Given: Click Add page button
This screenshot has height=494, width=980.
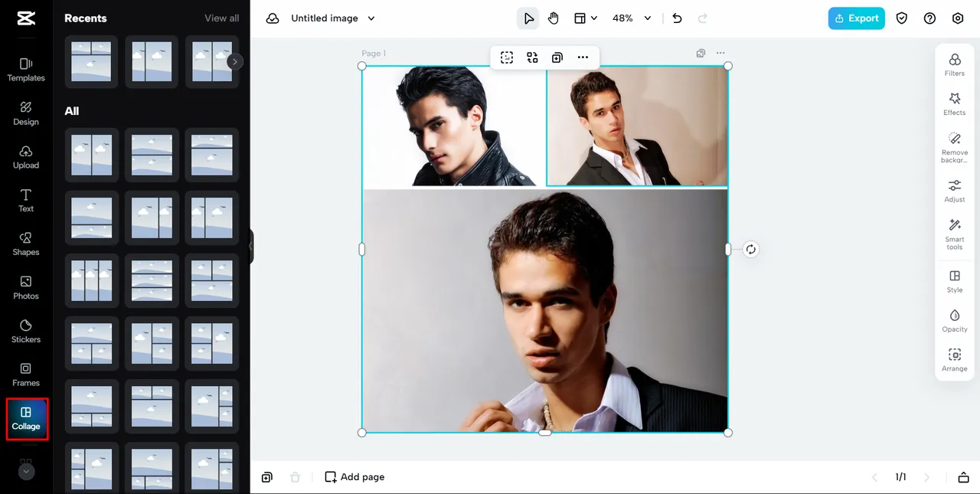Looking at the screenshot, I should 354,477.
